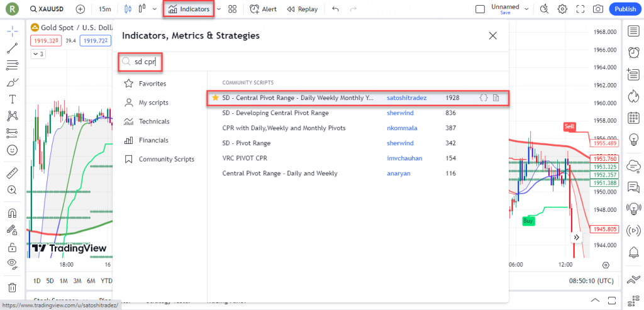Select the 1D date range tab
The width and height of the screenshot is (644, 310).
37,281
